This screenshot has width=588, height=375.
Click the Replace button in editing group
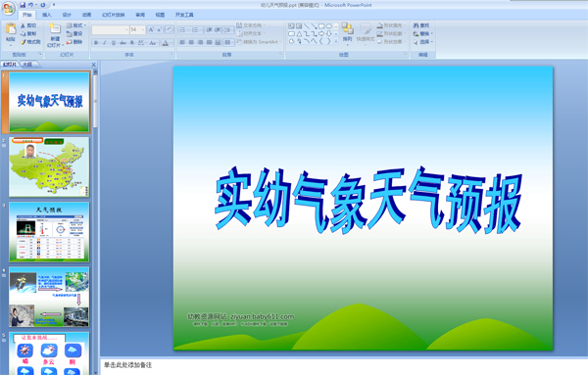point(423,33)
